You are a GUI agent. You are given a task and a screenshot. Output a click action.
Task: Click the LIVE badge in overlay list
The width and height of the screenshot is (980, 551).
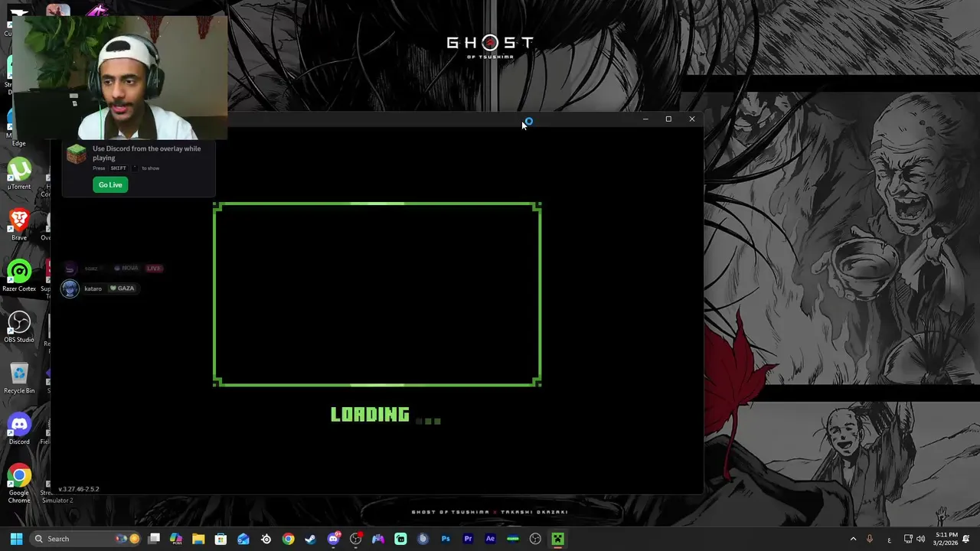[153, 269]
